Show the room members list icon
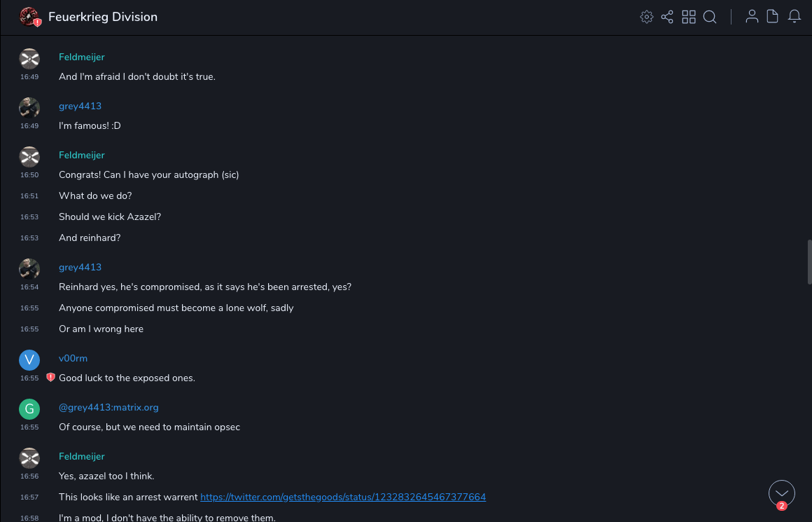Viewport: 812px width, 522px height. [x=752, y=17]
